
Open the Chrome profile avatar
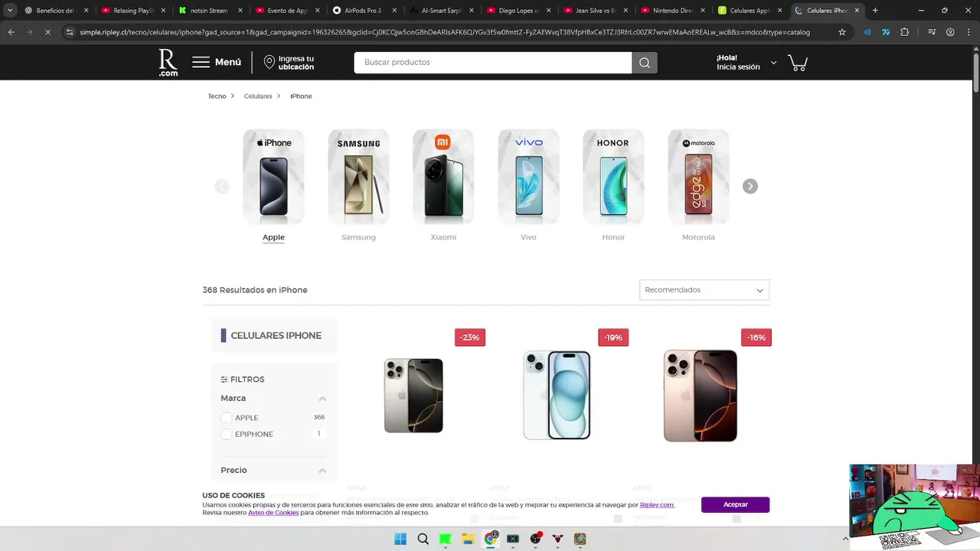click(x=950, y=32)
